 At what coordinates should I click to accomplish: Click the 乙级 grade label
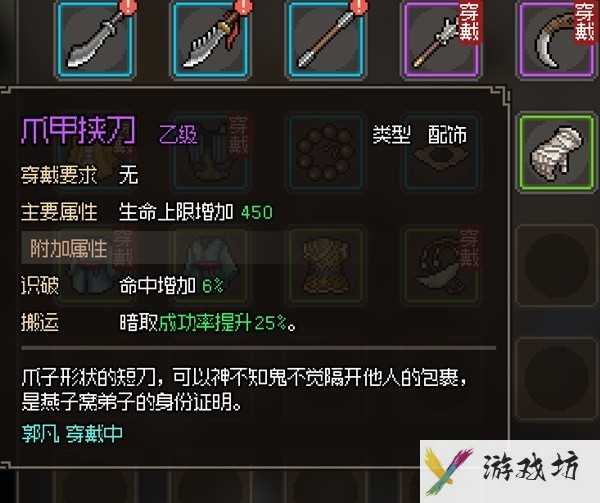click(x=178, y=134)
